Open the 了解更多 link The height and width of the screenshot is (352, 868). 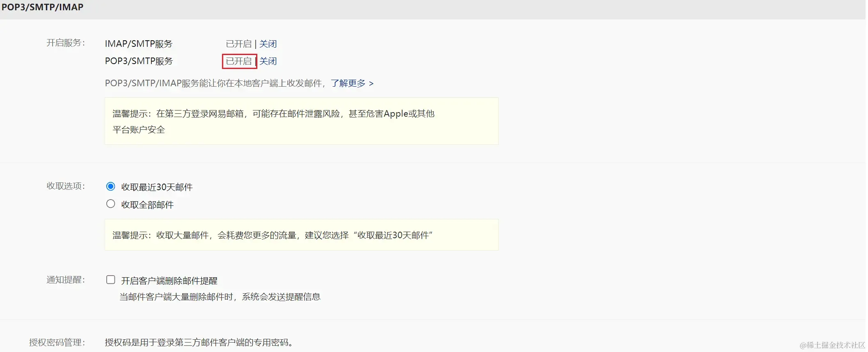tap(352, 83)
